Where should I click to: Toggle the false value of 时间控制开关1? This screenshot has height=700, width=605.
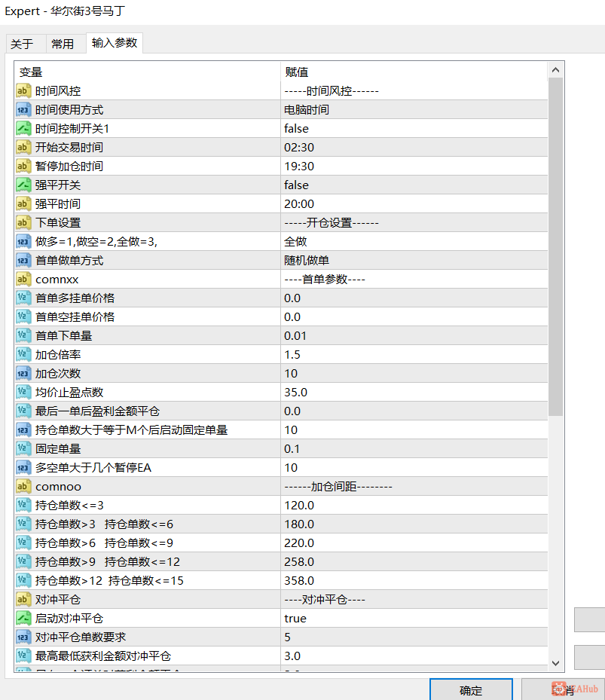click(x=414, y=129)
